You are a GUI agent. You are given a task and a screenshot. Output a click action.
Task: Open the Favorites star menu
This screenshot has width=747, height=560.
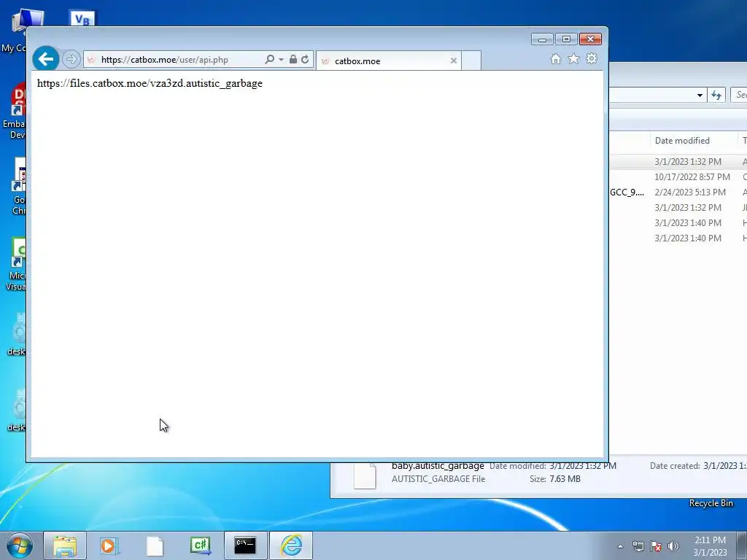573,58
